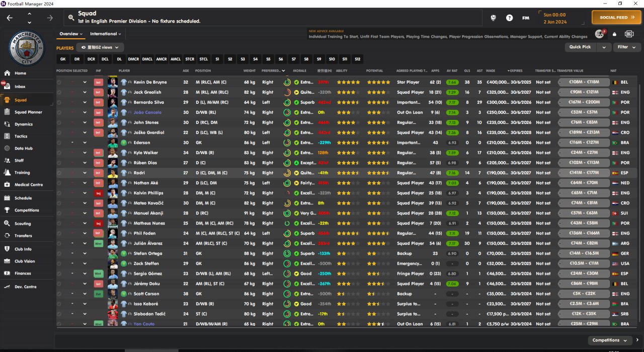644x352 pixels.
Task: Tick the selection circle for Jérémy Doku
Action: [x=59, y=284]
